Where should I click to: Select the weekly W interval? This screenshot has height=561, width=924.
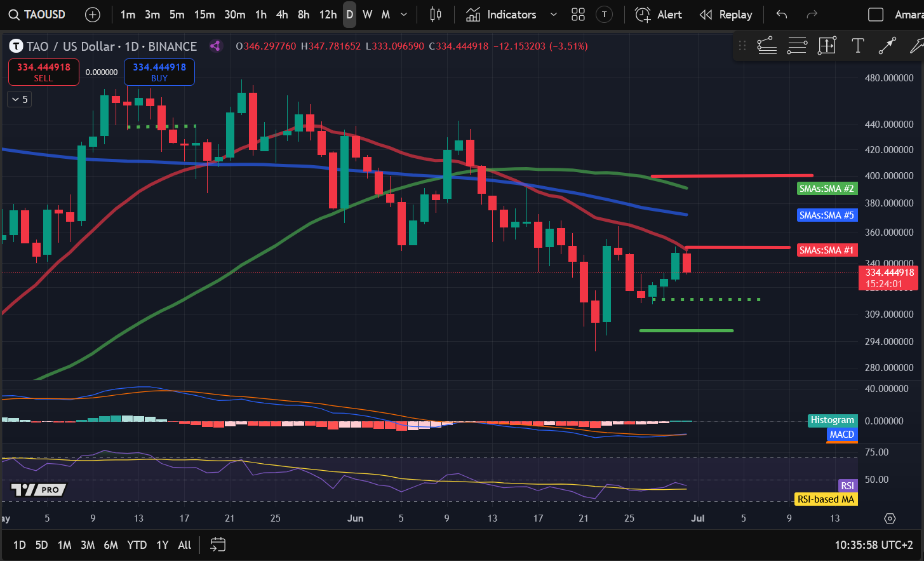coord(367,15)
